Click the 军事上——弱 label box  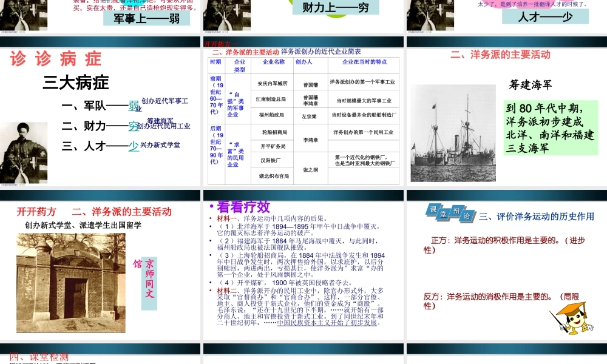147,18
